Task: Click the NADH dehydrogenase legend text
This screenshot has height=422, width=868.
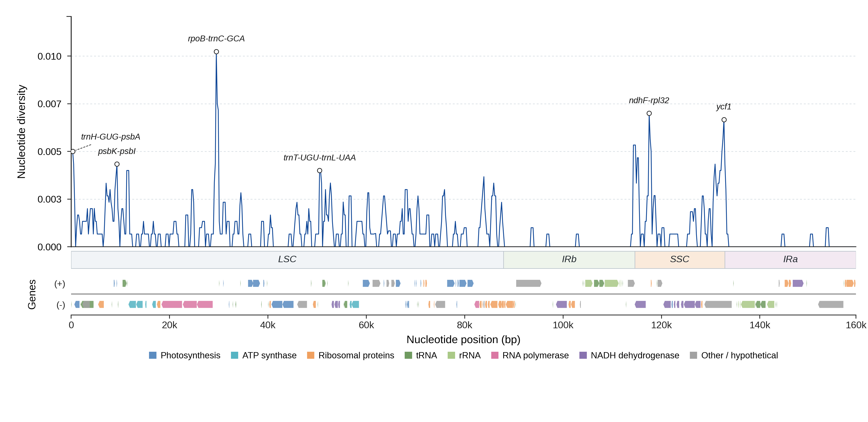Action: [635, 355]
